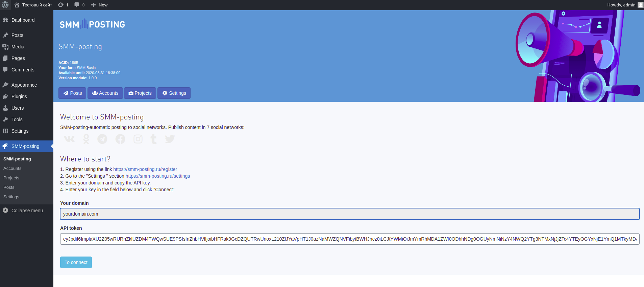Select Projects in SMM-posting submenu
Screen dimensions: 644x287
point(11,178)
